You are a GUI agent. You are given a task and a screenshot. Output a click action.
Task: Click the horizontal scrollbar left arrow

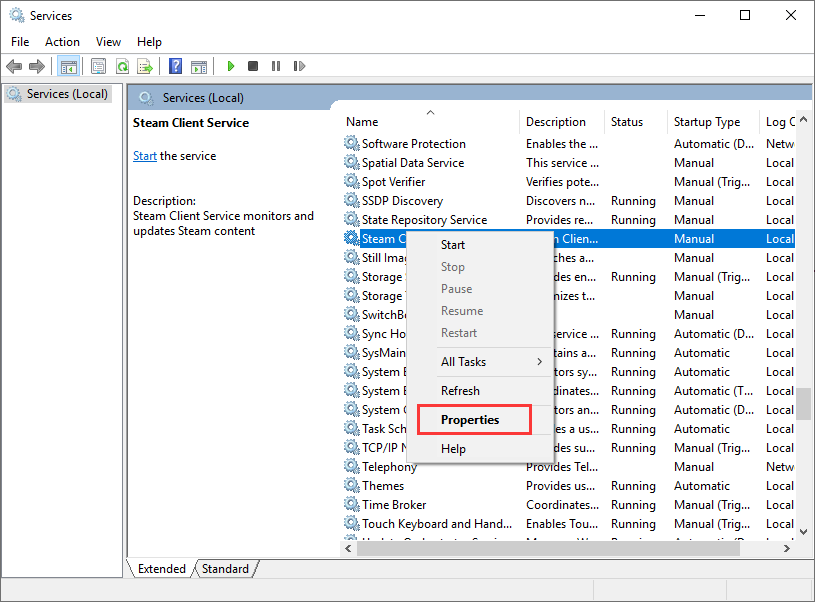pos(348,548)
